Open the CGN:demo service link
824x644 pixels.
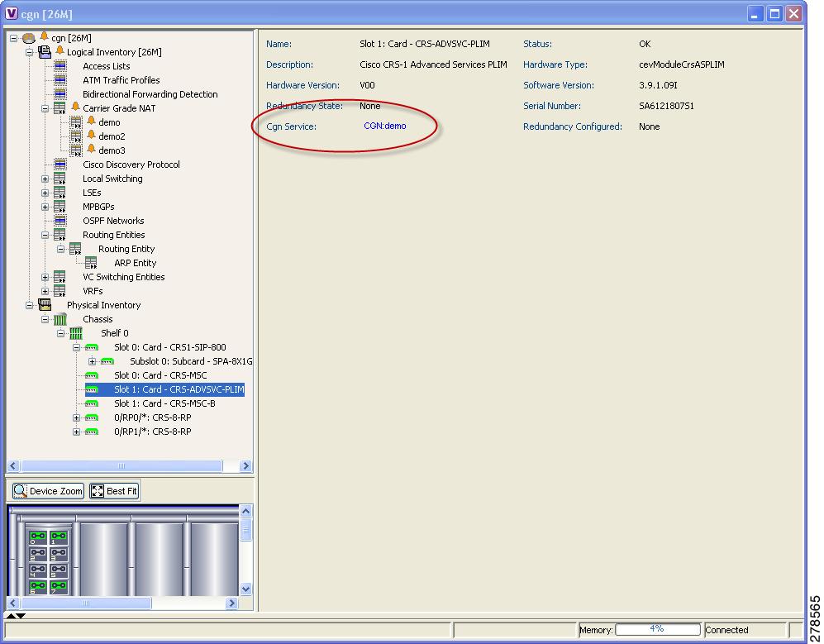pos(384,126)
